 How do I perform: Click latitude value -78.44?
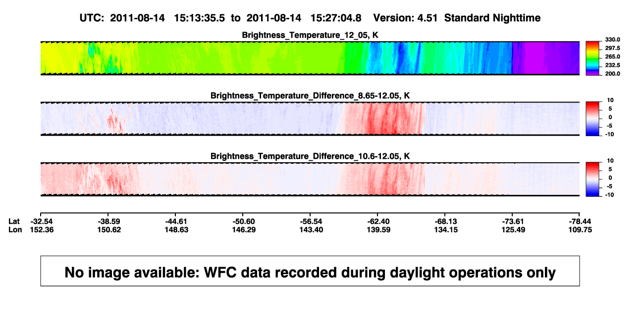[580, 221]
